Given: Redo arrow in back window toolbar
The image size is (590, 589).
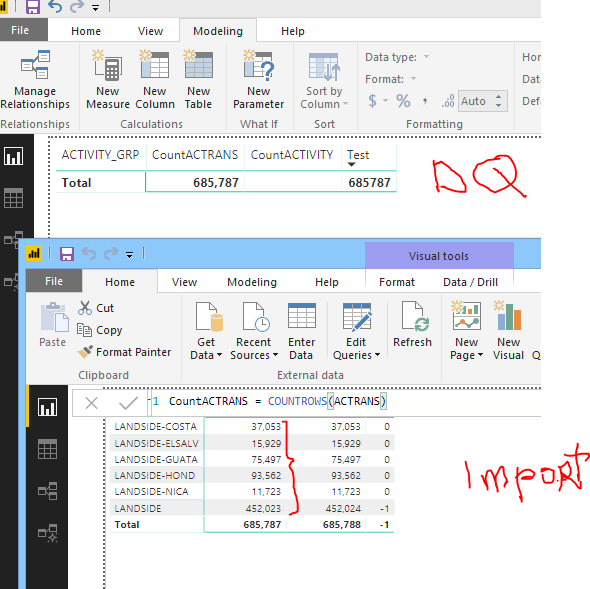Looking at the screenshot, I should point(77,7).
